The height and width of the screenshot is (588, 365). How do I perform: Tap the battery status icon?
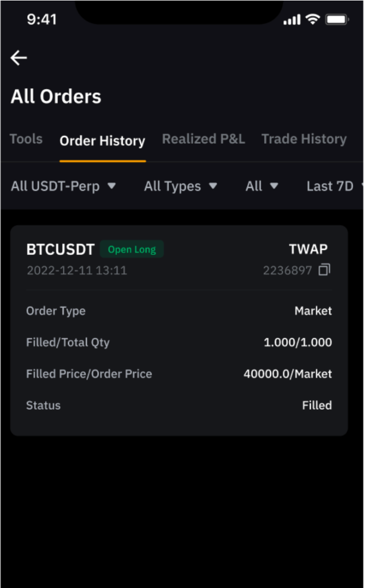[337, 19]
